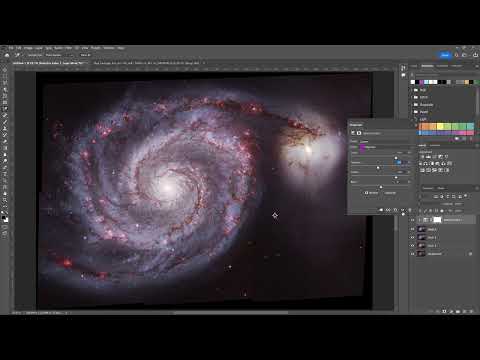
Task: Pick the purple recent swatch
Action: (x=421, y=82)
